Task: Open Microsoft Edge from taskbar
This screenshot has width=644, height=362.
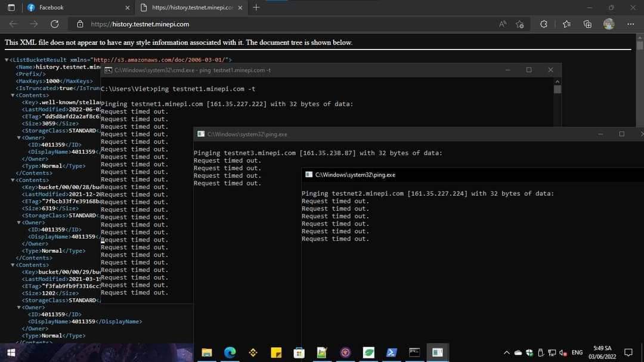Action: click(x=230, y=352)
